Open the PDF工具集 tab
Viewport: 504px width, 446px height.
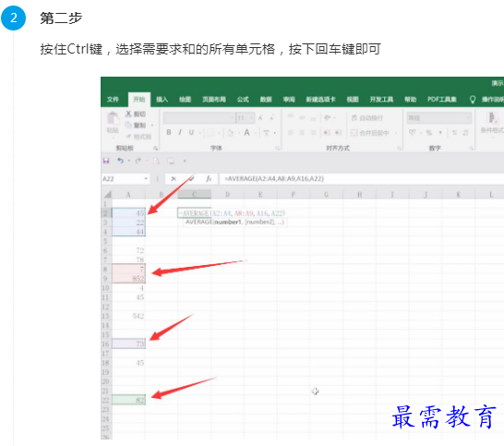(442, 100)
